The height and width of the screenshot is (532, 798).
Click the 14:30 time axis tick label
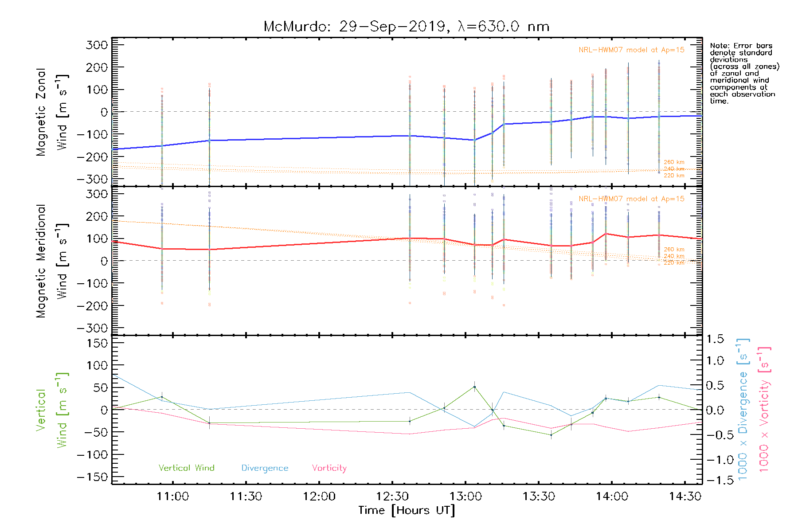(685, 497)
